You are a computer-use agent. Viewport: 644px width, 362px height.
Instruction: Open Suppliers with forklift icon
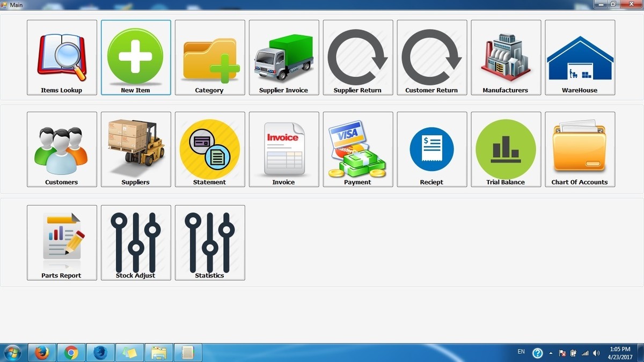(x=136, y=149)
